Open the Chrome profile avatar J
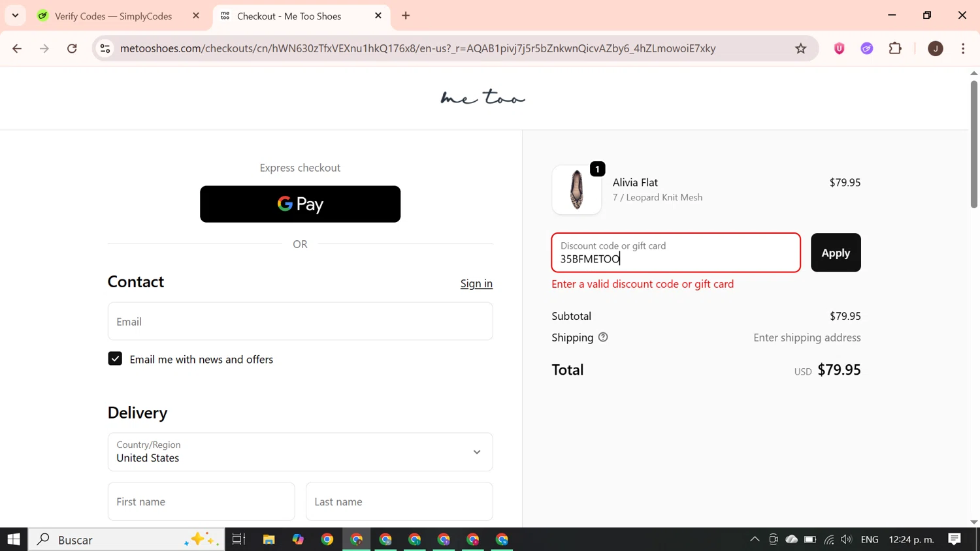 click(x=936, y=48)
